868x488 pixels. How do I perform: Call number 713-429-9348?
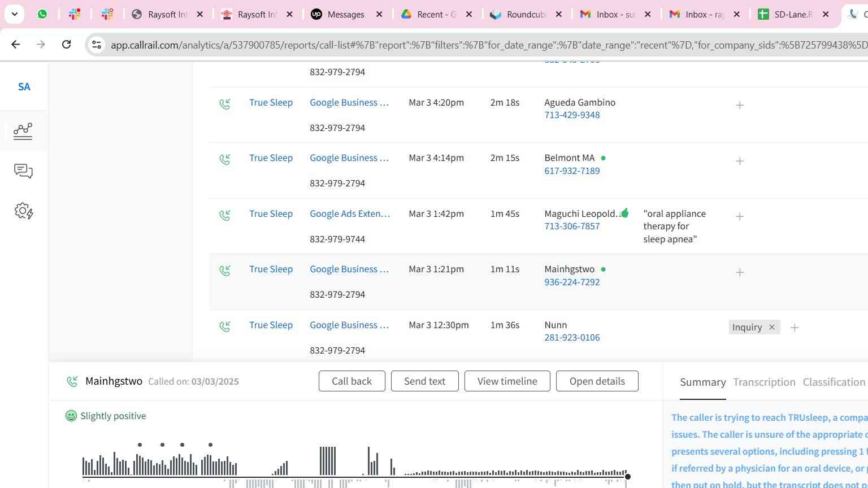pos(572,115)
